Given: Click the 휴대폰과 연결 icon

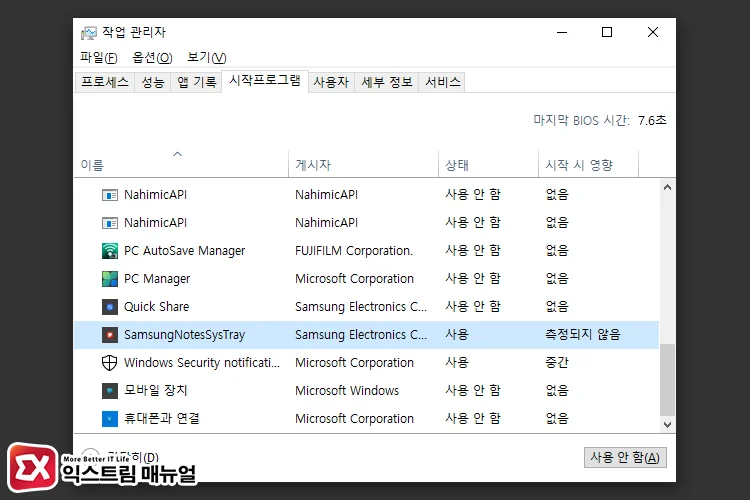Looking at the screenshot, I should [110, 419].
